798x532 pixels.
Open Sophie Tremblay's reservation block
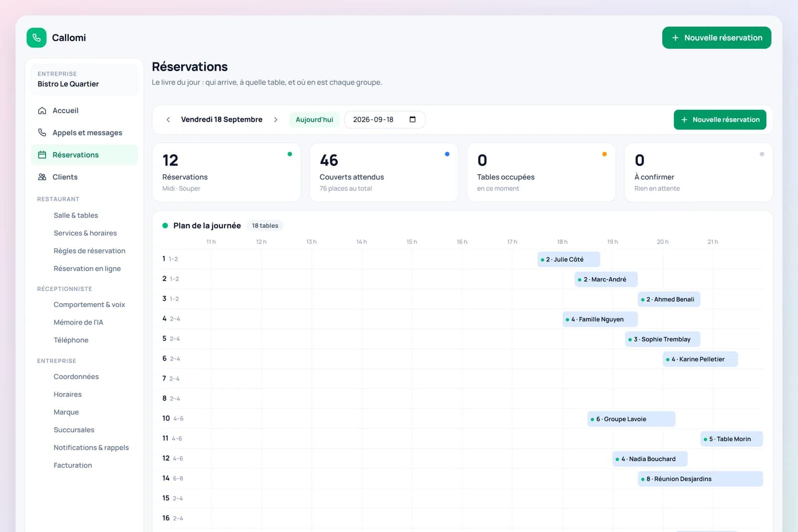663,339
